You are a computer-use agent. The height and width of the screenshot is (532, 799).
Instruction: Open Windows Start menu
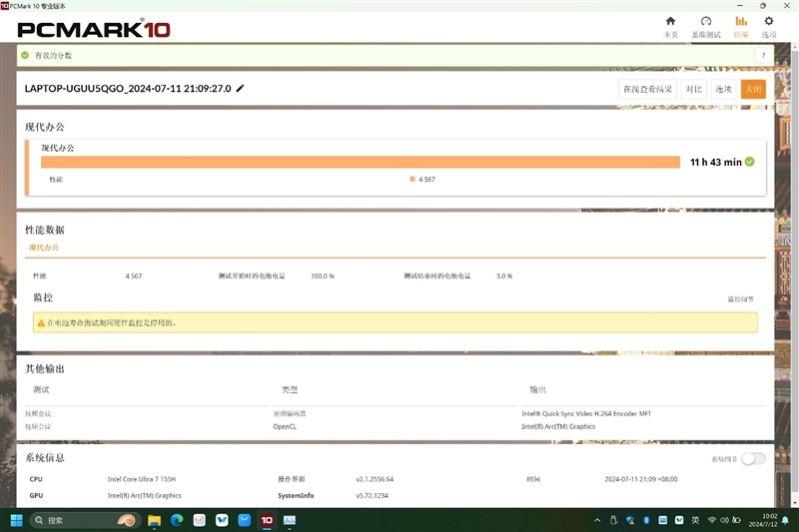[16, 520]
